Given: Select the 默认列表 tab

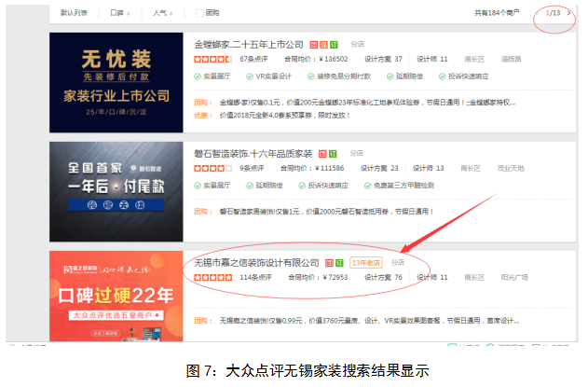Looking at the screenshot, I should point(74,13).
